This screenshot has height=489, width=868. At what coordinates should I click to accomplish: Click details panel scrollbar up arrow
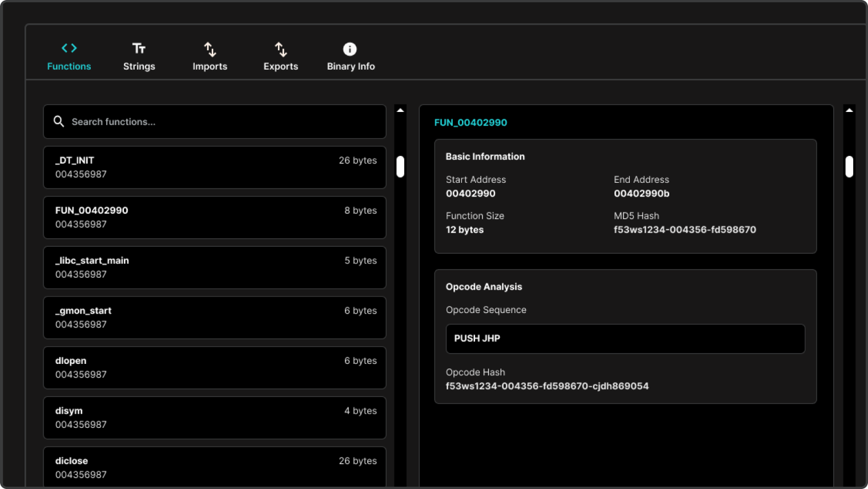coord(849,110)
